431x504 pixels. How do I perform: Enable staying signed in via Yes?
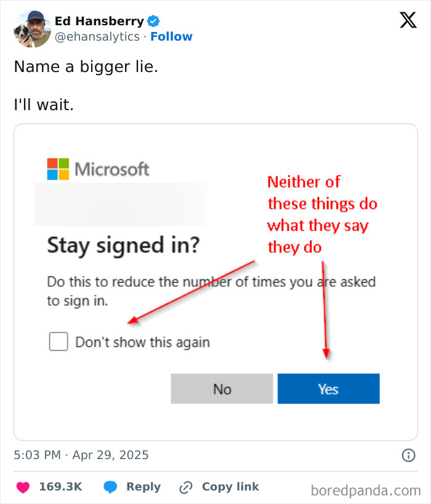pos(328,388)
